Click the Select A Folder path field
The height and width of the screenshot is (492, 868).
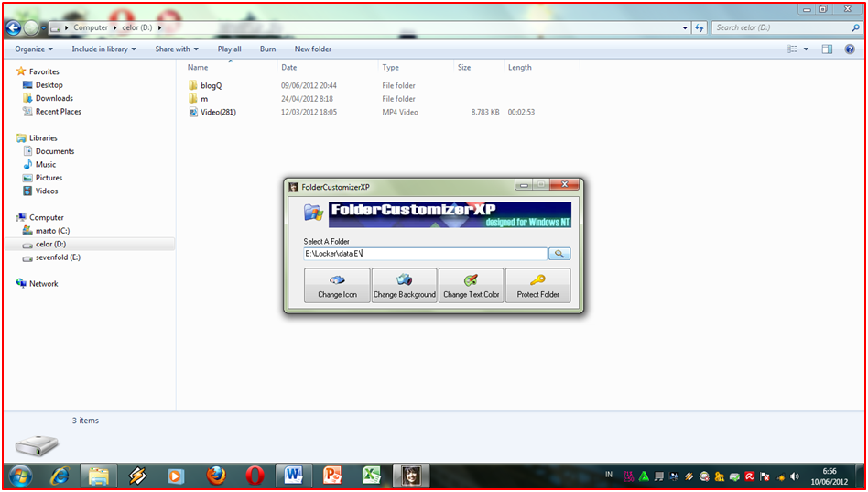[x=425, y=254]
